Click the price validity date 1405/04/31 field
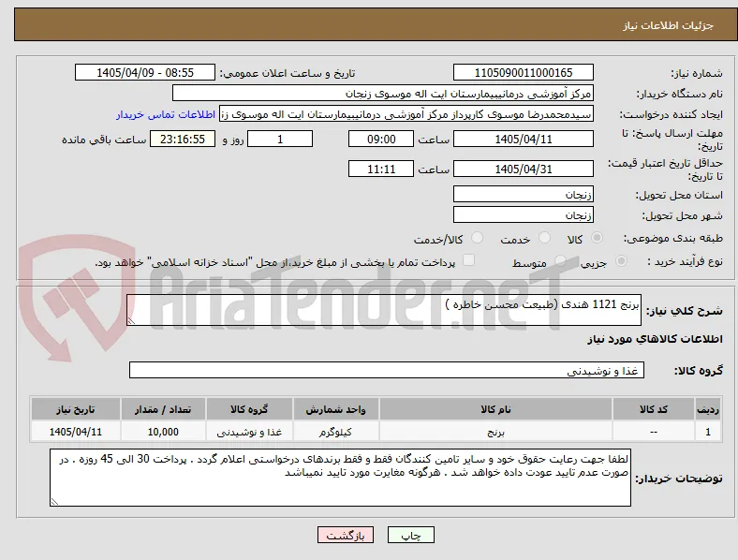Viewport: 738px width, 560px height. click(523, 169)
